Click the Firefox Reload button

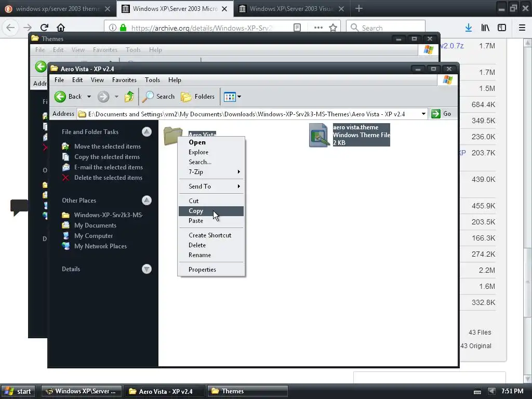(x=44, y=28)
